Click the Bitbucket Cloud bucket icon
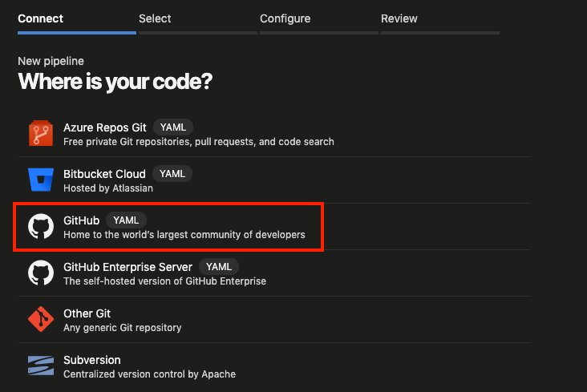 (x=41, y=180)
